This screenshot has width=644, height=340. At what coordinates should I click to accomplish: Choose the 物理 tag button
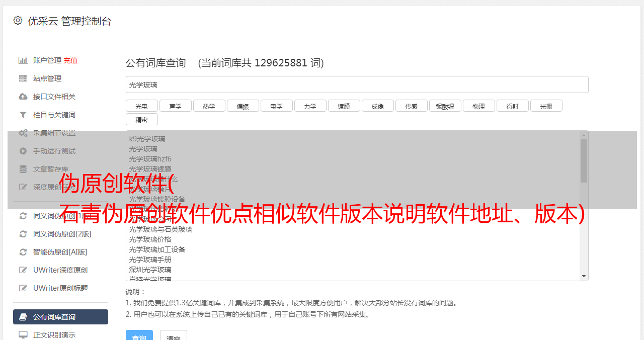tap(478, 106)
